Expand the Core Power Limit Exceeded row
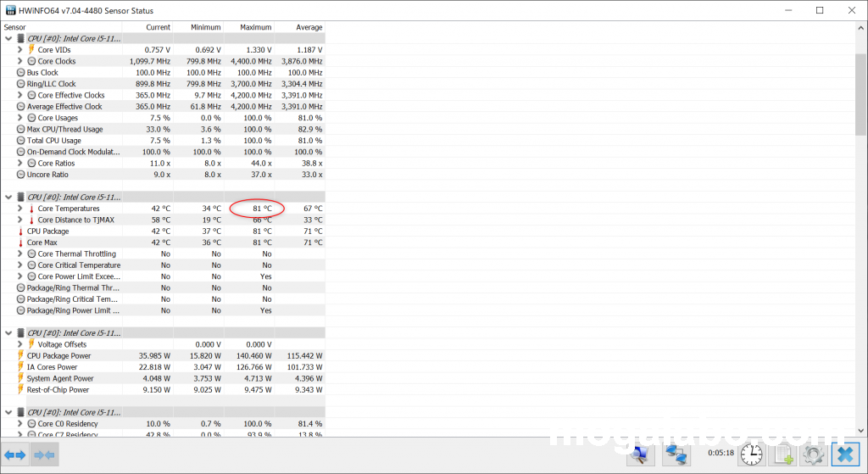868x474 pixels. (x=20, y=276)
